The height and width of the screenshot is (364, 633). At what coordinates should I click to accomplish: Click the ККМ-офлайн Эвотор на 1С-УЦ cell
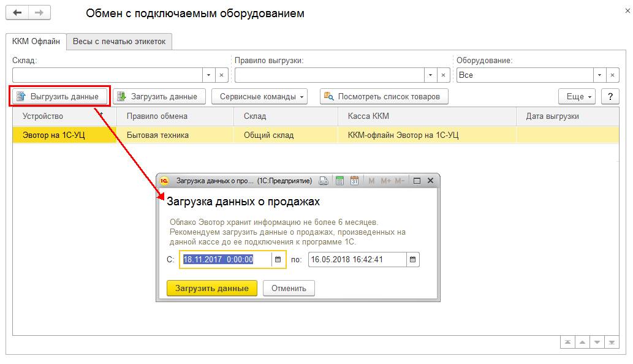click(x=427, y=135)
